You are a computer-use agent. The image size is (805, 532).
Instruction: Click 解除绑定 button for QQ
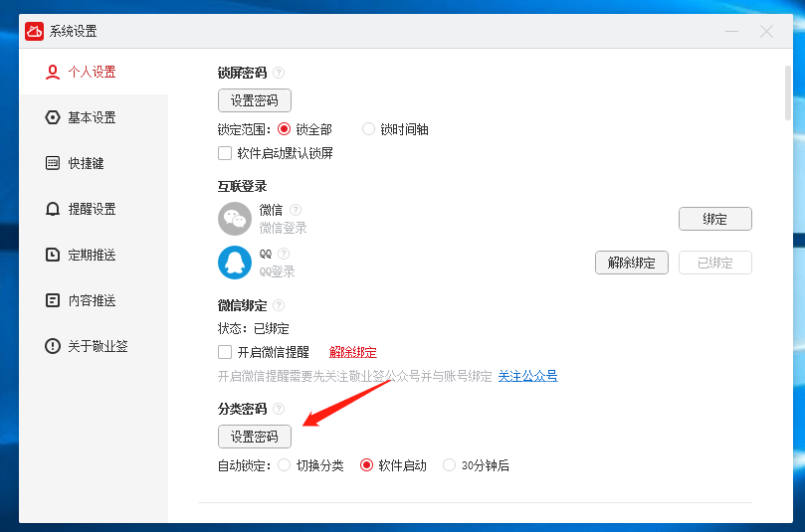tap(631, 263)
